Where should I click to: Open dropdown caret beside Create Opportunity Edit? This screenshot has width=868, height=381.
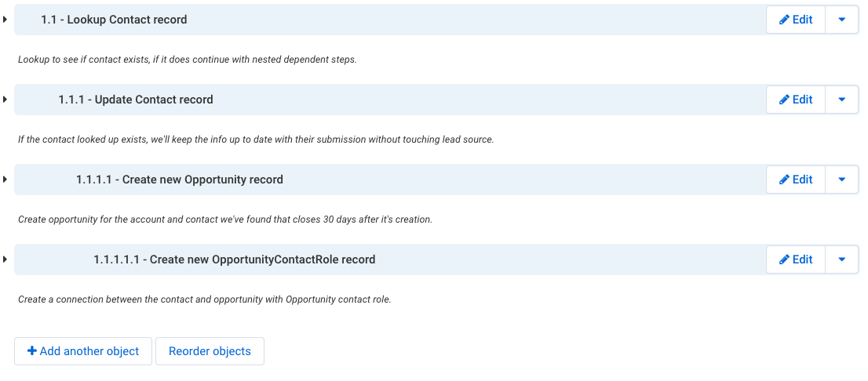point(841,180)
